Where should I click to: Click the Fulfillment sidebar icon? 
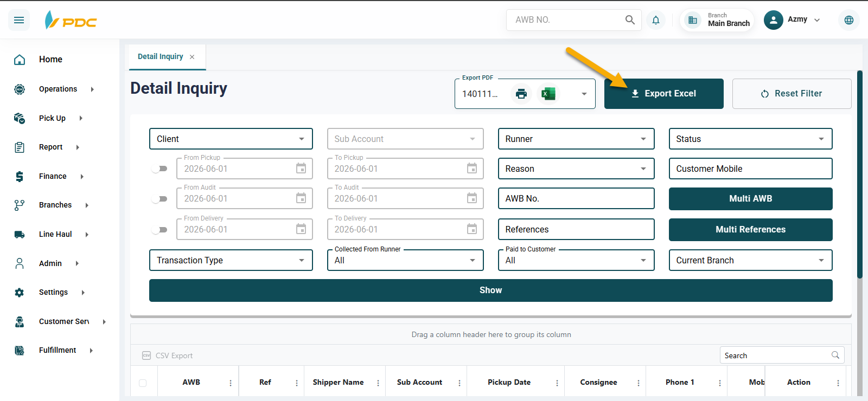(x=20, y=350)
